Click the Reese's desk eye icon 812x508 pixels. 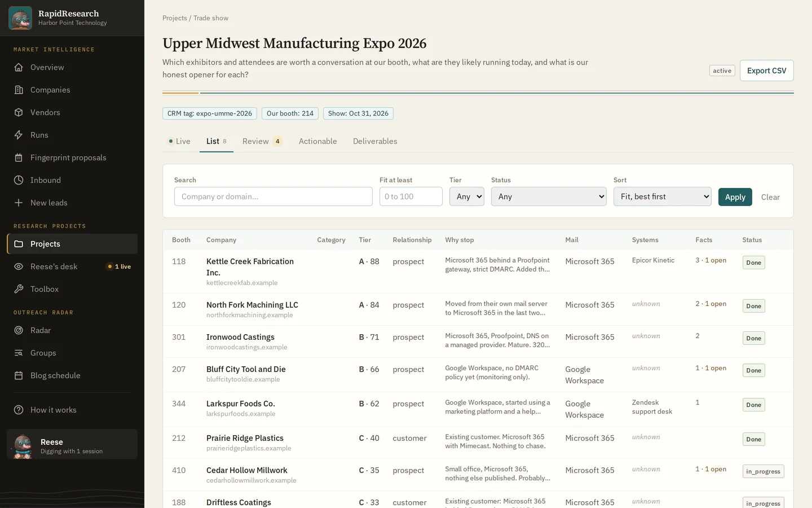click(x=19, y=266)
